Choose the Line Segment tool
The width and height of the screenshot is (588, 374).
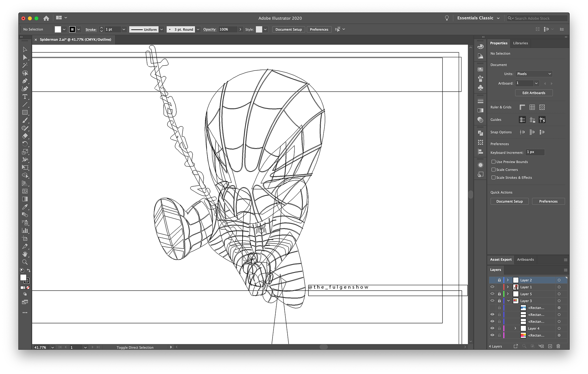click(x=25, y=105)
